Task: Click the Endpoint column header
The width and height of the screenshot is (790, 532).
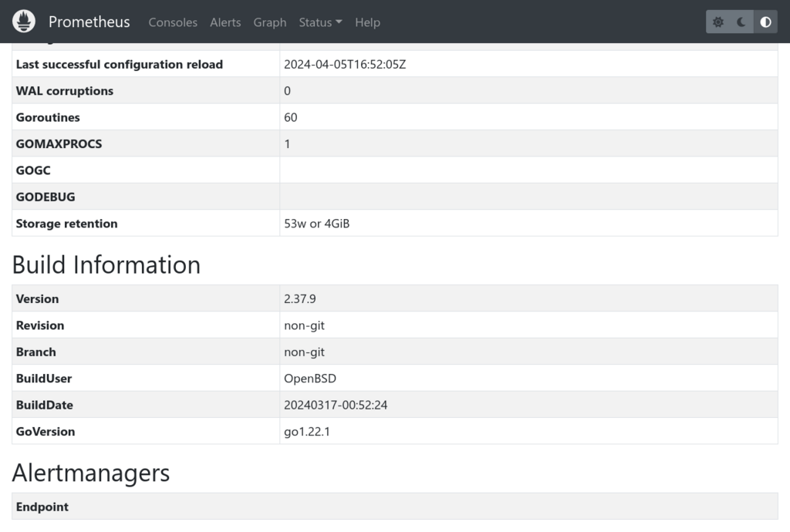Action: pos(42,507)
